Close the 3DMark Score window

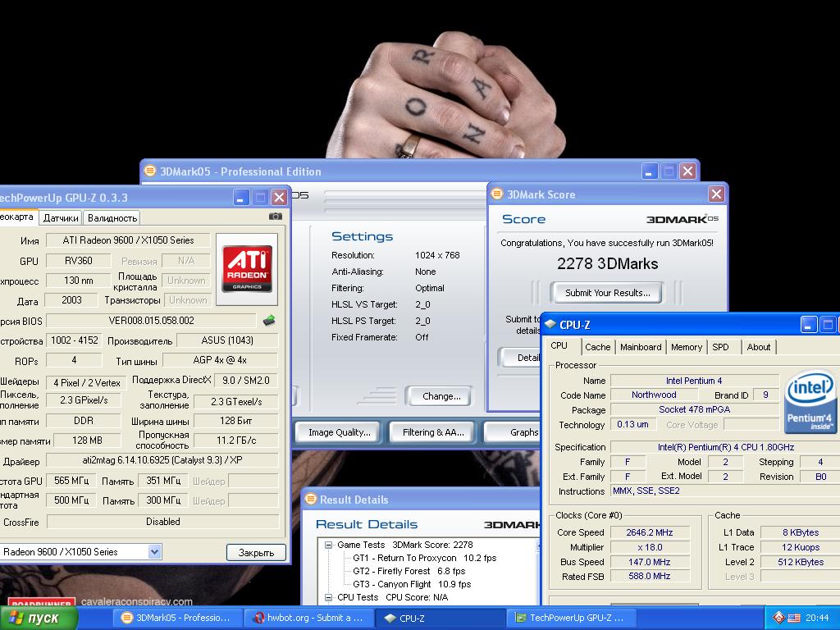(716, 194)
